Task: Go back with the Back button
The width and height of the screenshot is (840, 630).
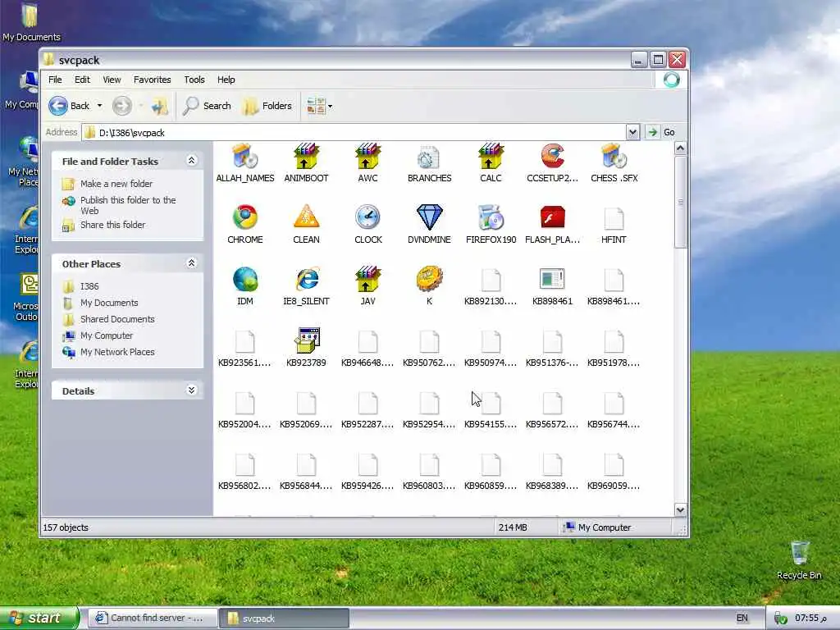Action: [x=70, y=106]
